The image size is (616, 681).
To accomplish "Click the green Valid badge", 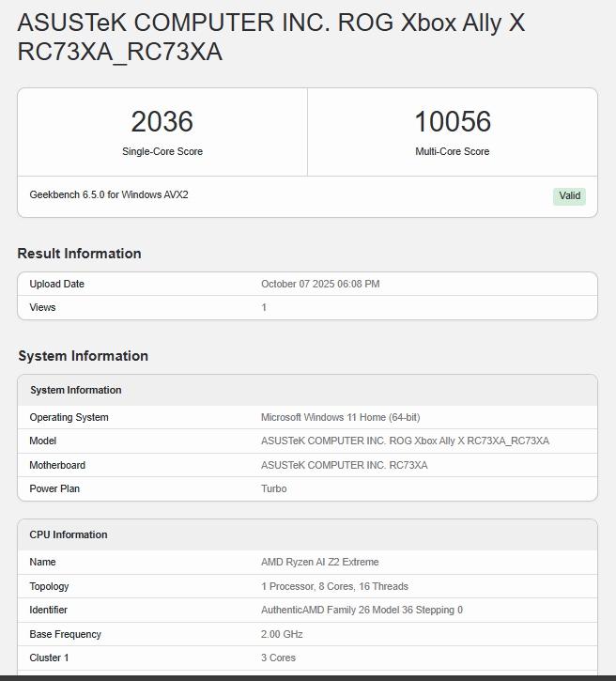I will [569, 196].
